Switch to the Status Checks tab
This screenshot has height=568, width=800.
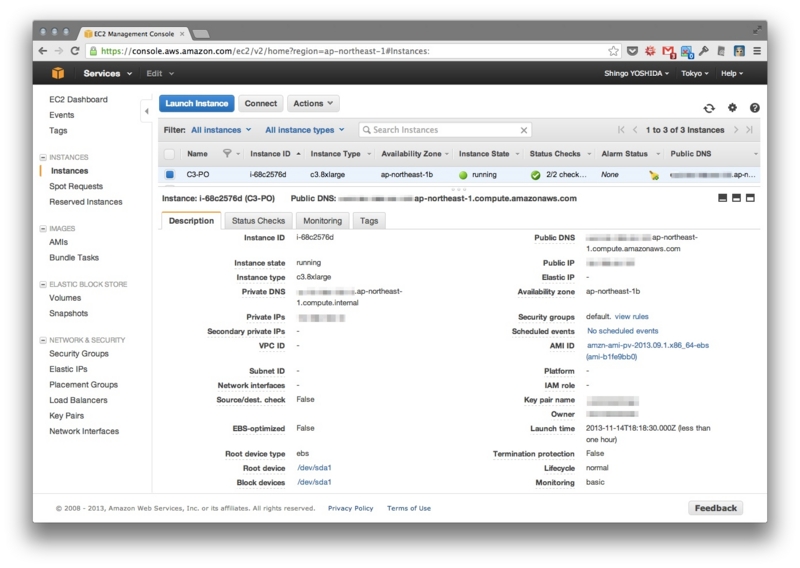258,220
